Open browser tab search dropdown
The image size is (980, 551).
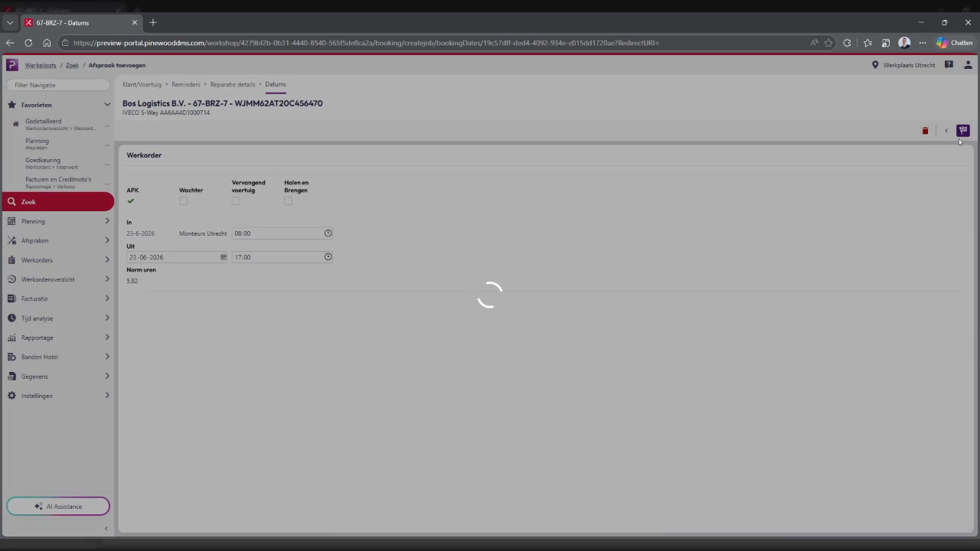(x=10, y=22)
